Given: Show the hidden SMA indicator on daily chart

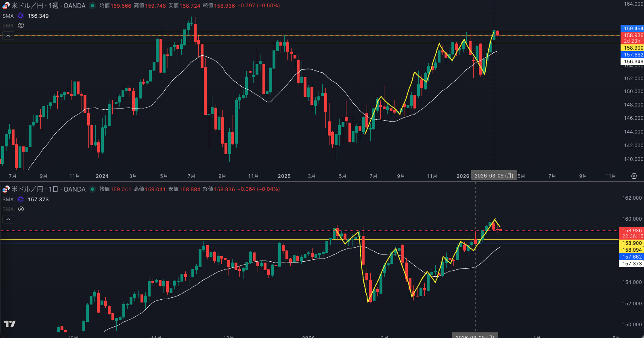Looking at the screenshot, I should pos(21,209).
